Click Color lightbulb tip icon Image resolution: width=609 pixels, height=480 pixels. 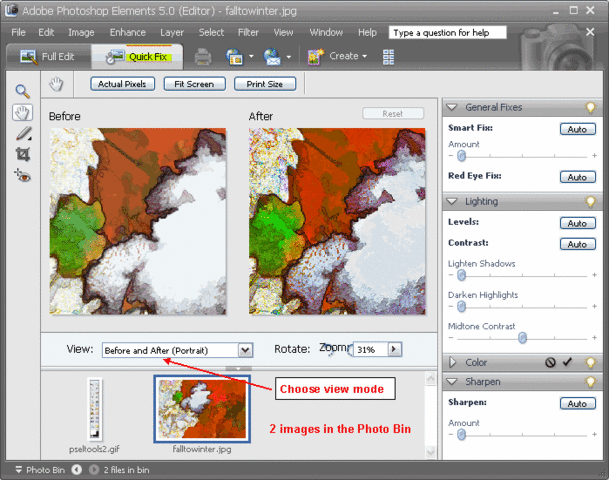[590, 362]
